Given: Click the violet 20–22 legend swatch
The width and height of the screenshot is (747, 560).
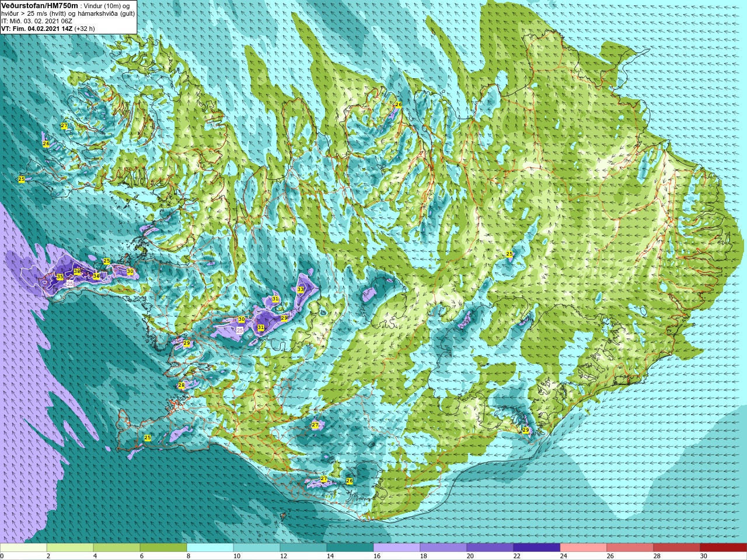Looking at the screenshot, I should 490,548.
